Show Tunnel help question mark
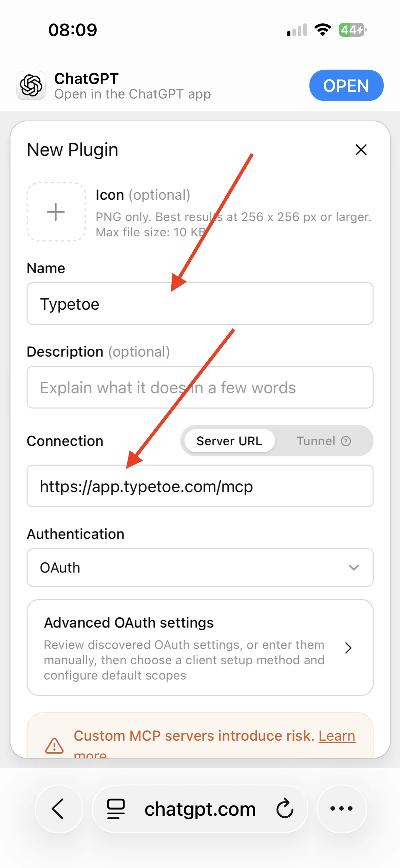Viewport: 400px width, 868px height. 346,441
